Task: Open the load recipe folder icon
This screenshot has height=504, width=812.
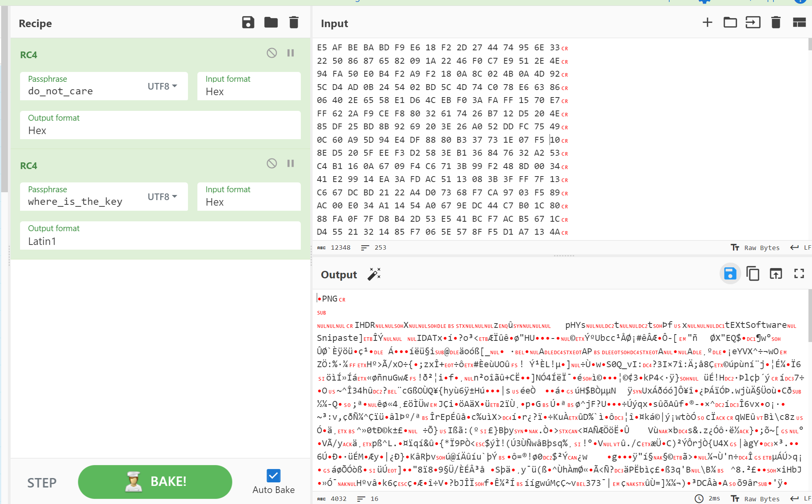Action: [x=271, y=23]
